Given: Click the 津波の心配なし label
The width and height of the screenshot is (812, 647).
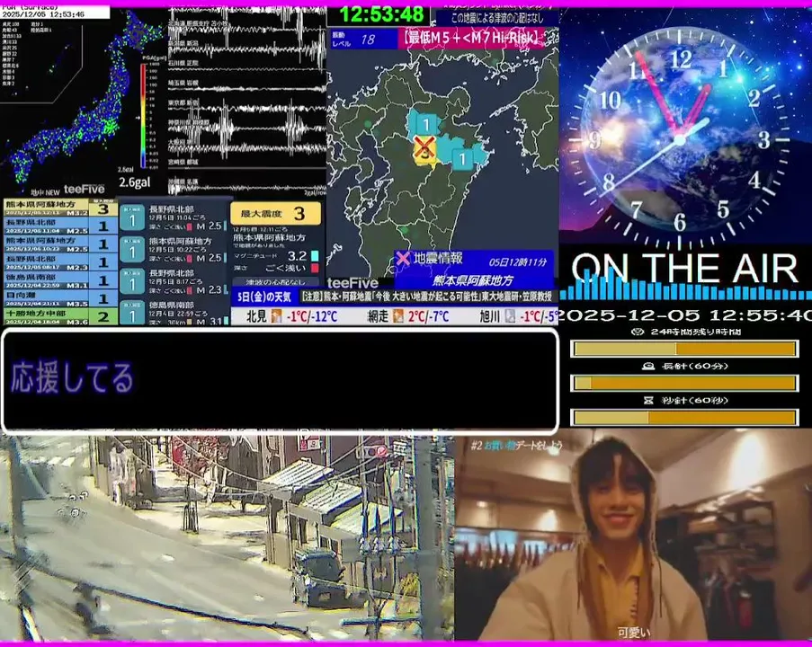Looking at the screenshot, I should [275, 282].
